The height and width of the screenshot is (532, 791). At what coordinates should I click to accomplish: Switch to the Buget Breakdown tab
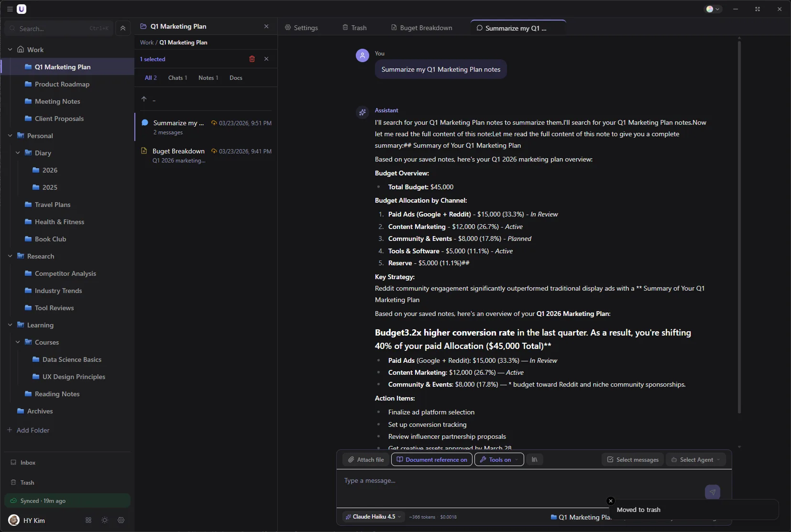click(421, 28)
